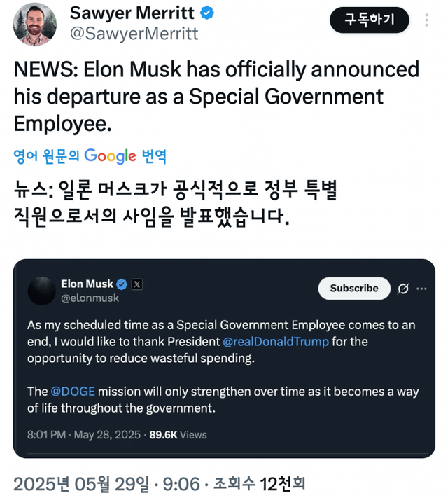Click the X affiliation badge beside Elon Musk
448x498 pixels.
tap(137, 284)
